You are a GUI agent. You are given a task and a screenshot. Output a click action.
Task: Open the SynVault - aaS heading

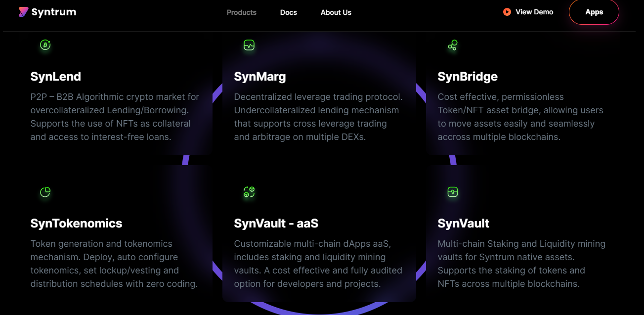tap(276, 224)
